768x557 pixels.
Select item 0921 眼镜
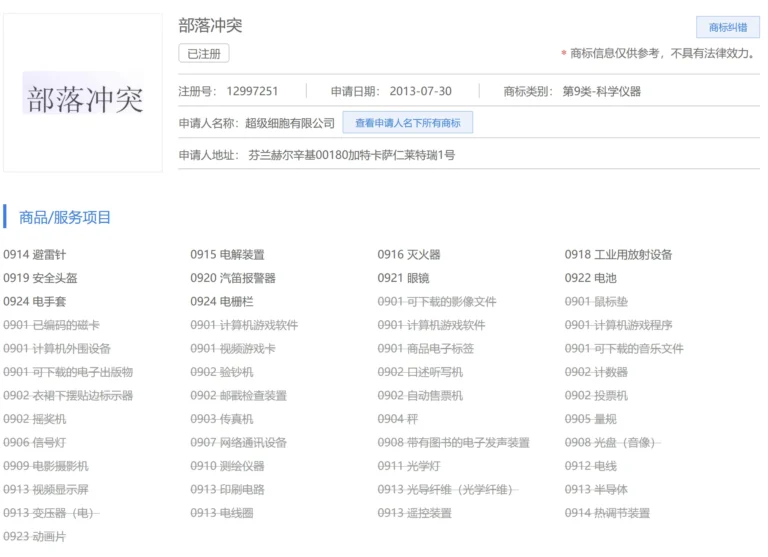402,278
